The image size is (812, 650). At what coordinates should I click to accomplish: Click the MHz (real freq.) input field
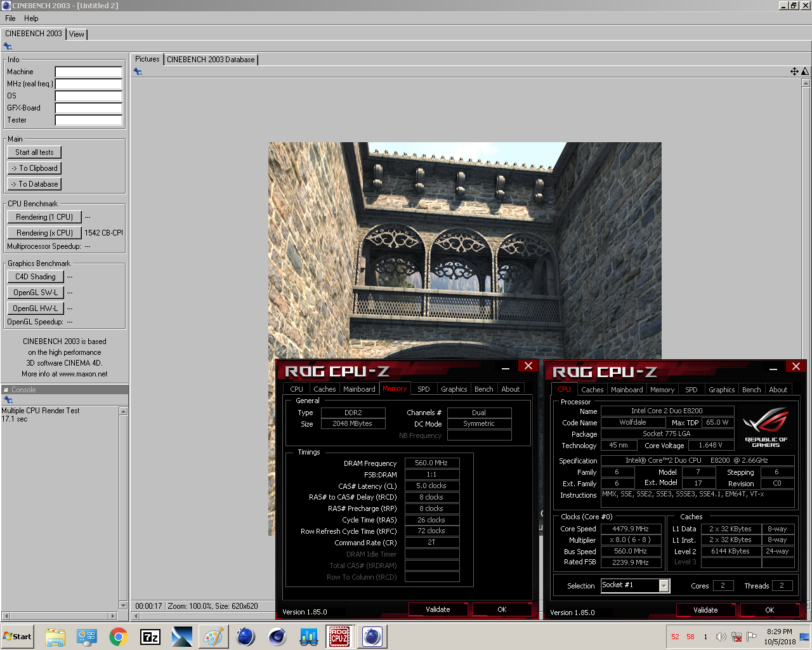click(89, 84)
